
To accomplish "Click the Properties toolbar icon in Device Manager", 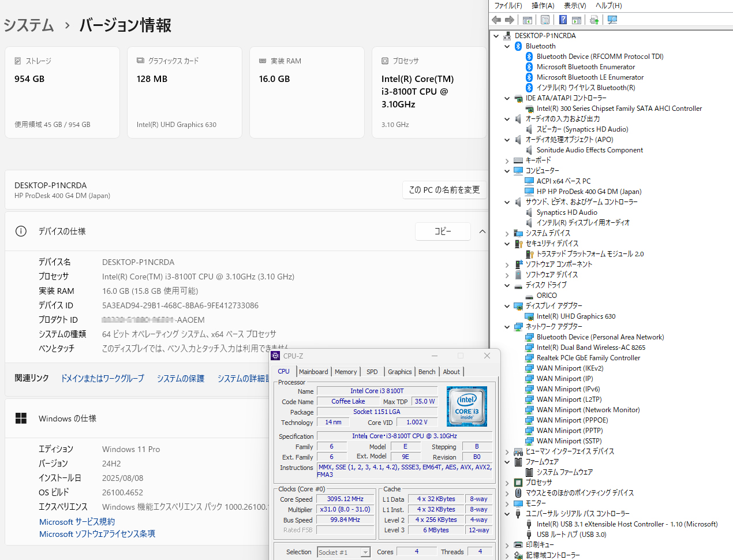I will click(545, 20).
